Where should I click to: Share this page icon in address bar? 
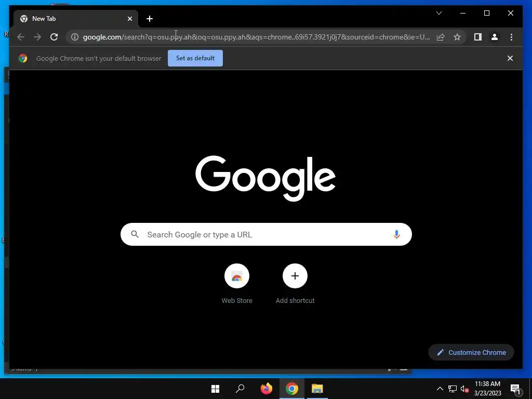441,37
